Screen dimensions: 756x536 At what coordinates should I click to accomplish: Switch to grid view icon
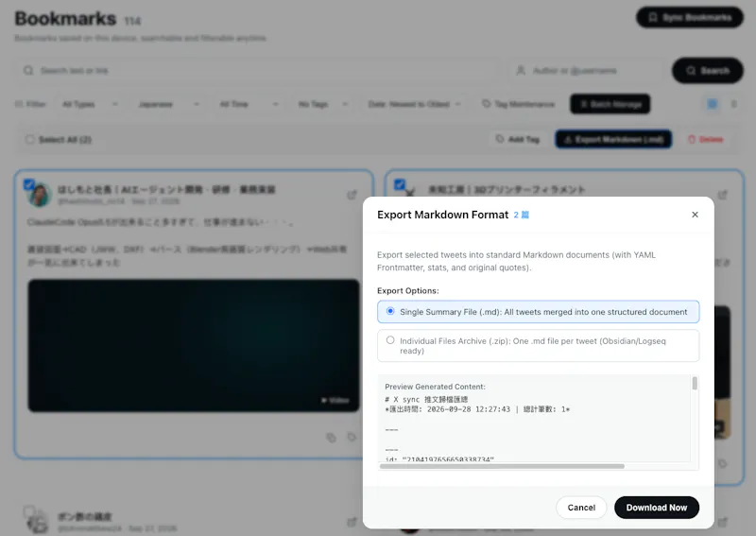click(x=712, y=104)
